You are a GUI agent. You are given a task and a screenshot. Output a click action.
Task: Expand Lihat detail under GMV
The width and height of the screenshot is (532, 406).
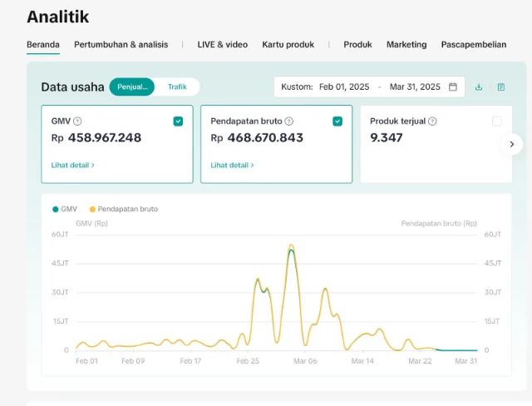point(72,166)
